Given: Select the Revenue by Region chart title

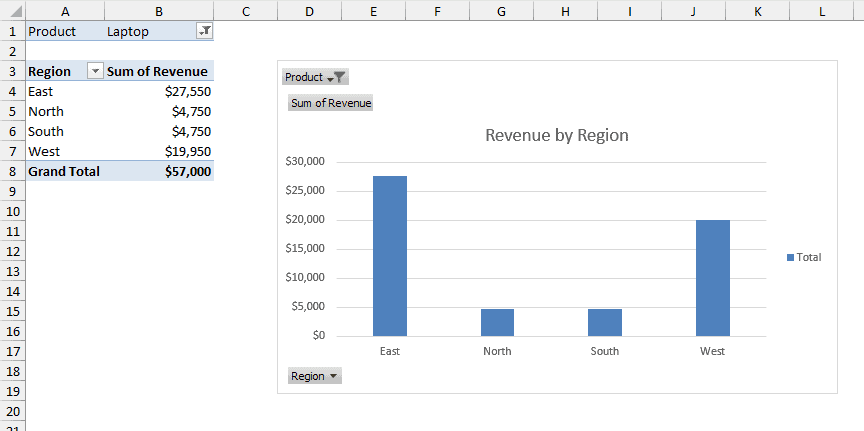Looking at the screenshot, I should click(557, 135).
